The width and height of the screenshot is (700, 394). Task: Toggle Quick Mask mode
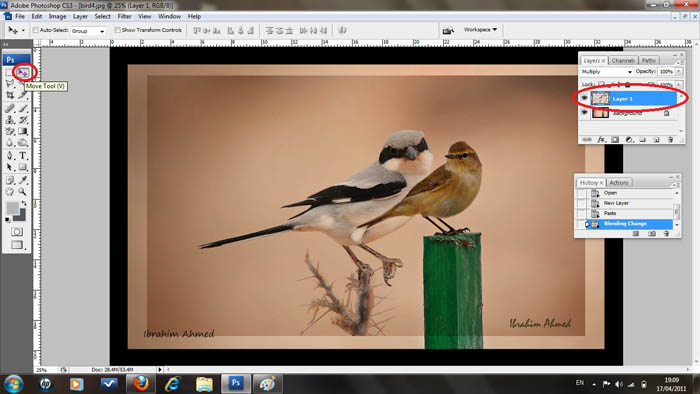coord(17,232)
